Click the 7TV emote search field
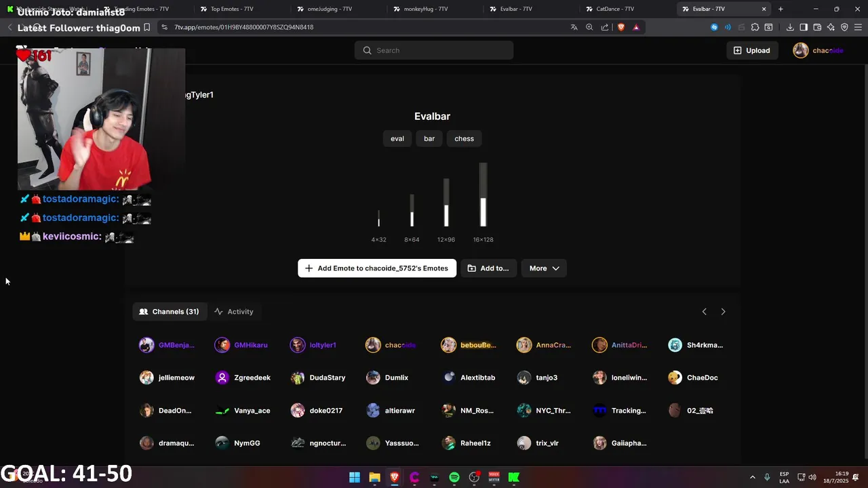868x488 pixels. [434, 50]
